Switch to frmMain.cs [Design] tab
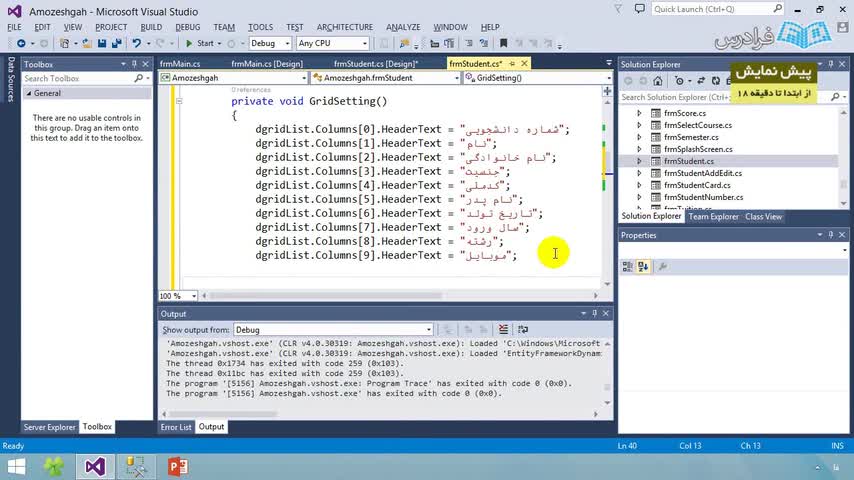854x480 pixels. pyautogui.click(x=267, y=64)
